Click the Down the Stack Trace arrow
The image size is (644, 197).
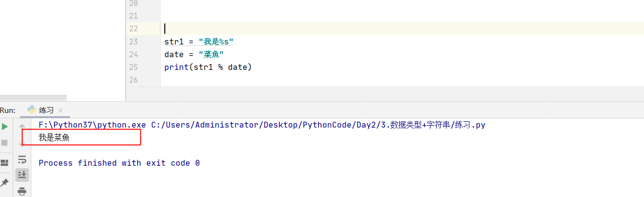[x=22, y=143]
